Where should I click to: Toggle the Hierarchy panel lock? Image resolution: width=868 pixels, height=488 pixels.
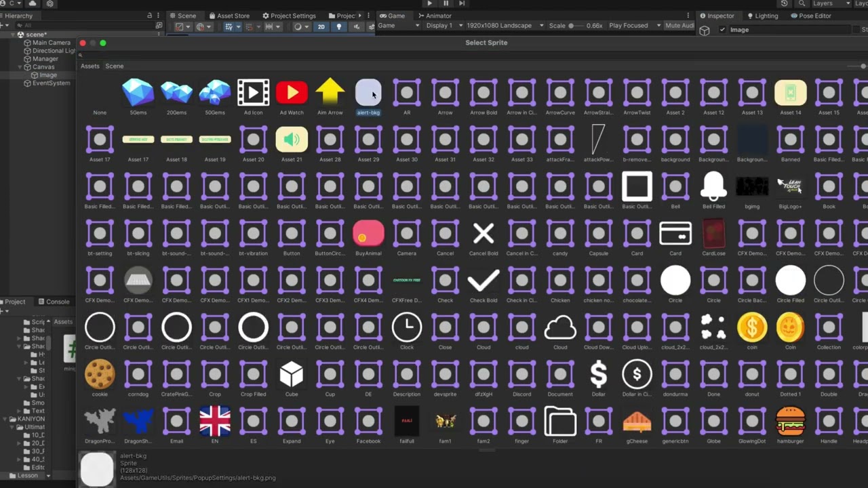coord(149,16)
